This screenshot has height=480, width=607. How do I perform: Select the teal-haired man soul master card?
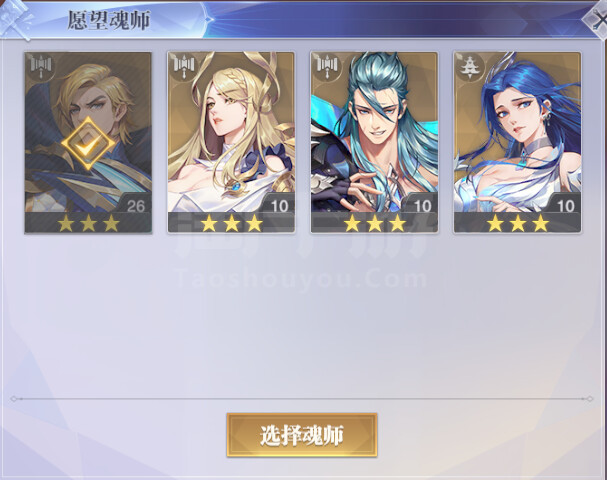(x=374, y=142)
